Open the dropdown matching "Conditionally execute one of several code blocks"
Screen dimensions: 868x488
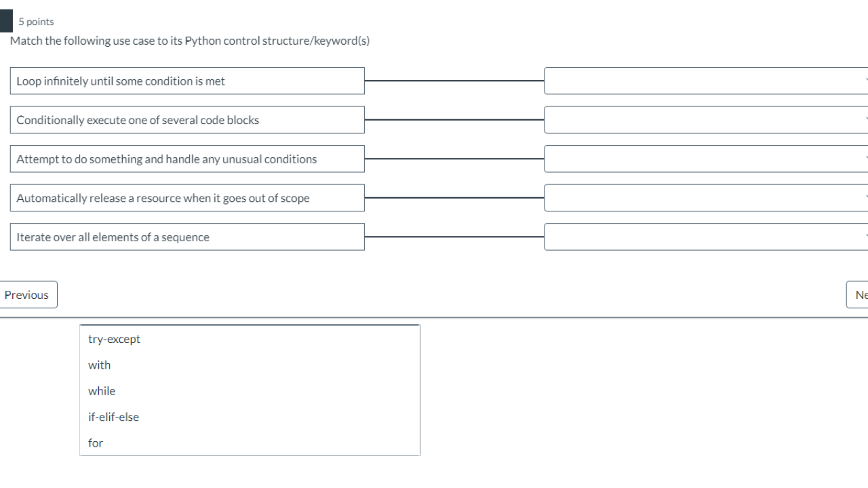(705, 119)
